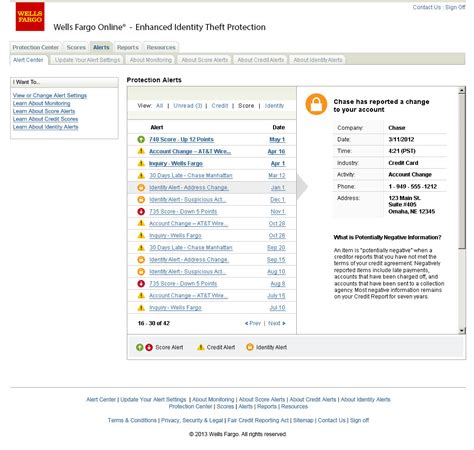Open Update Your Alert Settings sub-tab
Screen dimensions: 474x450
pos(87,60)
